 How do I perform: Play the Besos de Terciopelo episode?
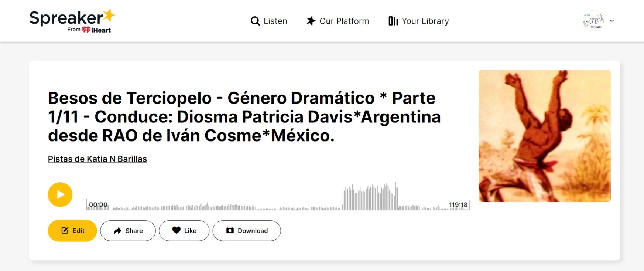point(60,194)
